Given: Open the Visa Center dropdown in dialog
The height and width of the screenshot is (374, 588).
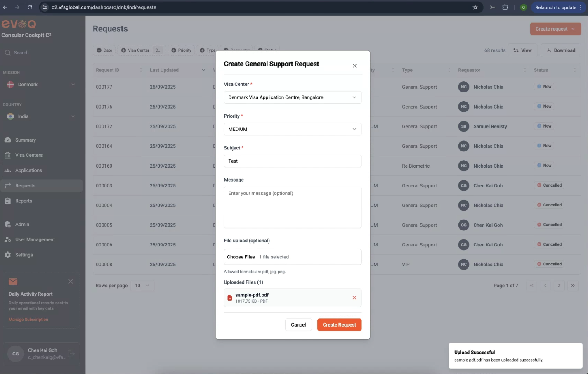Looking at the screenshot, I should click(292, 97).
